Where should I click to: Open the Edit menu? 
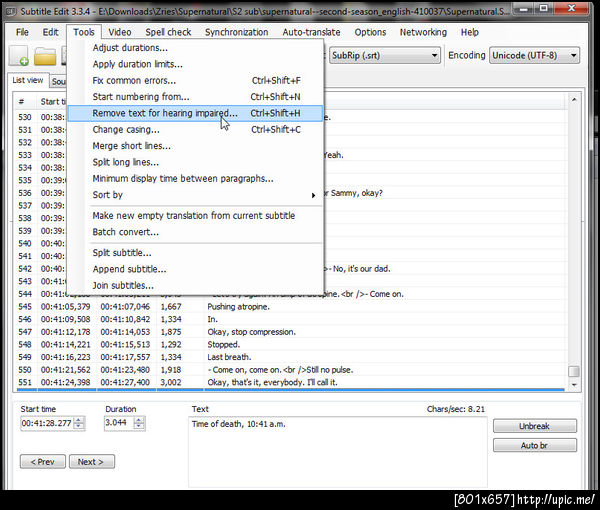[50, 32]
